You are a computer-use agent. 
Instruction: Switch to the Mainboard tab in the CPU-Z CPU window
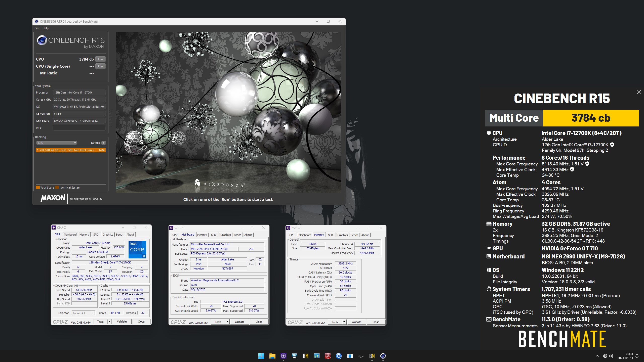[x=70, y=235]
